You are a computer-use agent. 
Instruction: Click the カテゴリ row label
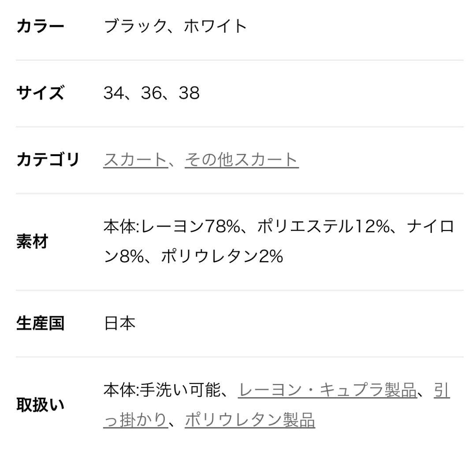pos(48,160)
